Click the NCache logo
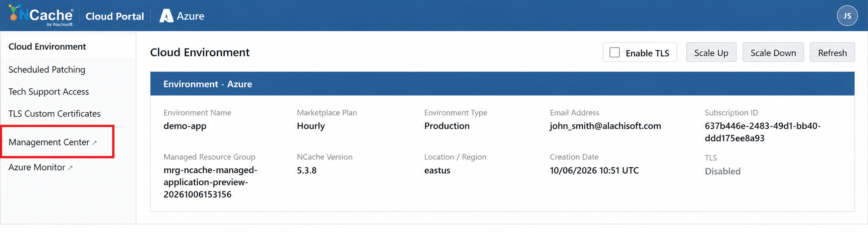Screen dimensions: 868x232 pyautogui.click(x=41, y=16)
